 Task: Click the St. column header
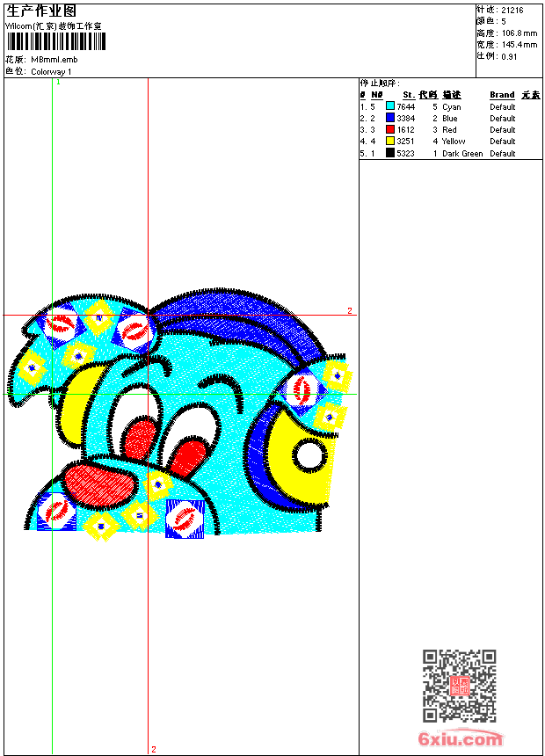pyautogui.click(x=409, y=95)
